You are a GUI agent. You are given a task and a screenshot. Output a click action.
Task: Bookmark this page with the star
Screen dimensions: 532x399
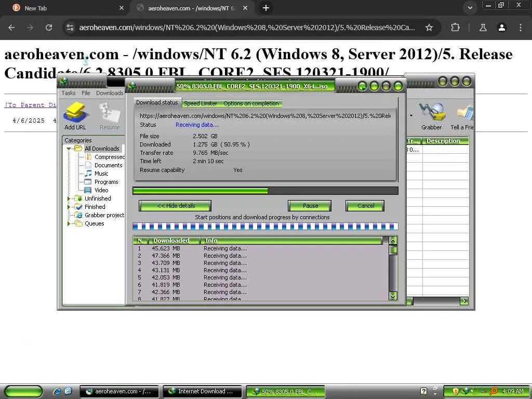click(429, 28)
